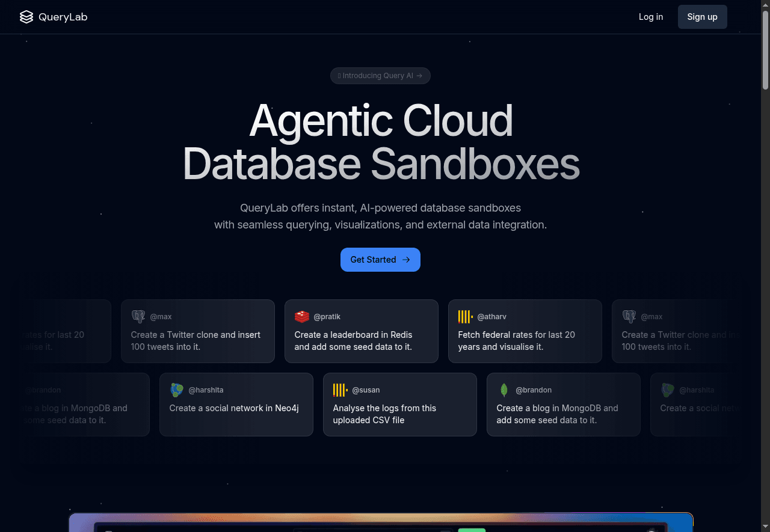This screenshot has height=532, width=770.
Task: Click faded PostgreSQL icon on right-edge @max card
Action: pos(629,317)
